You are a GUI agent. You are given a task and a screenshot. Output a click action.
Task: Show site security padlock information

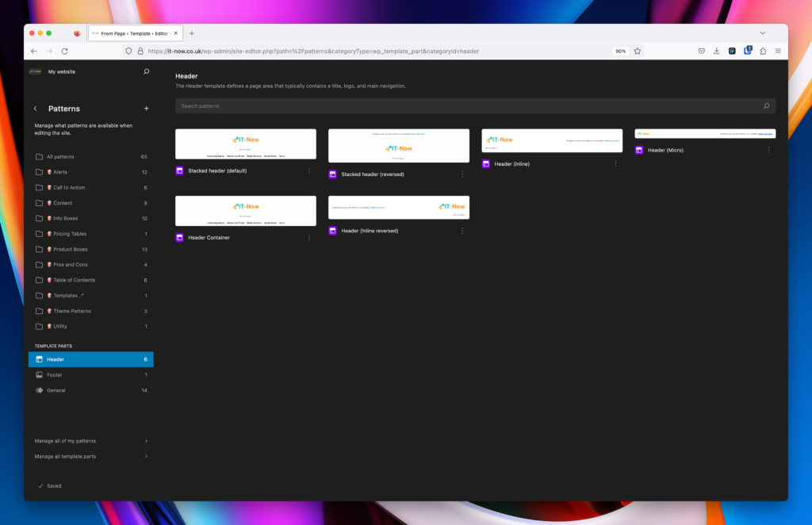pos(140,52)
